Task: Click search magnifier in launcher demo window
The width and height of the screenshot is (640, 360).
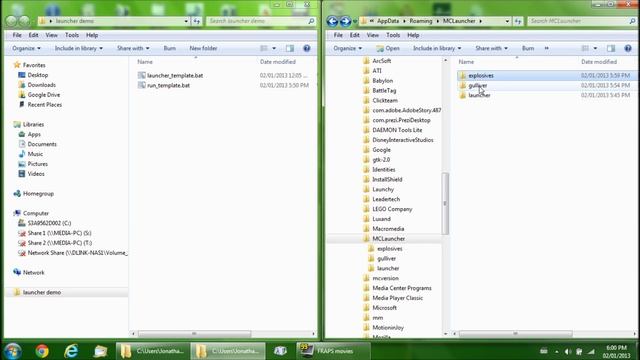Action: [311, 21]
